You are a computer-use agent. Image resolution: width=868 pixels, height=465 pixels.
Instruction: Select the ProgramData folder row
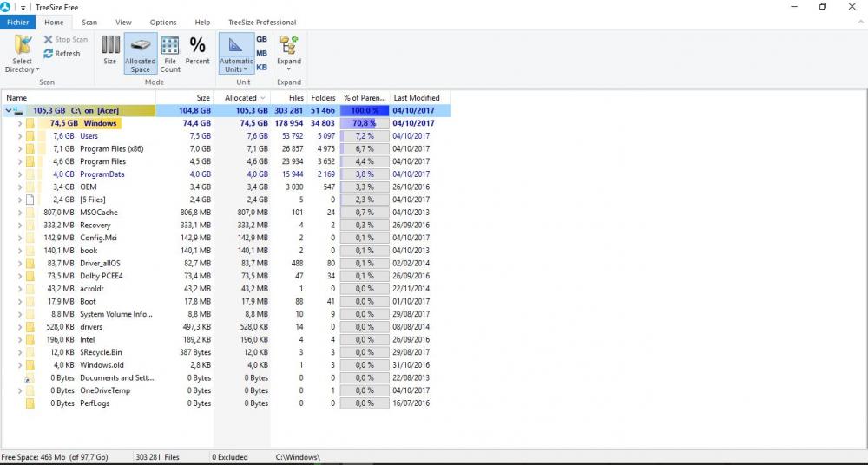101,174
